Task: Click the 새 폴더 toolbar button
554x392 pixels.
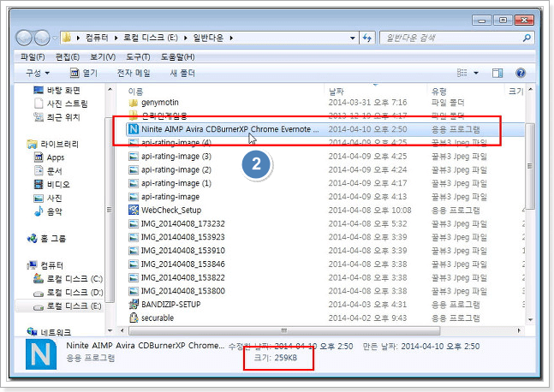Action: click(x=182, y=73)
